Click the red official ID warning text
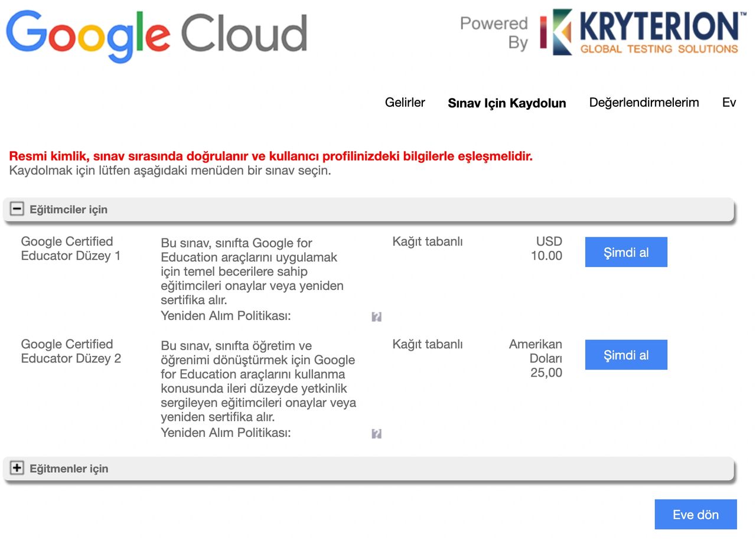The height and width of the screenshot is (542, 756). click(271, 156)
